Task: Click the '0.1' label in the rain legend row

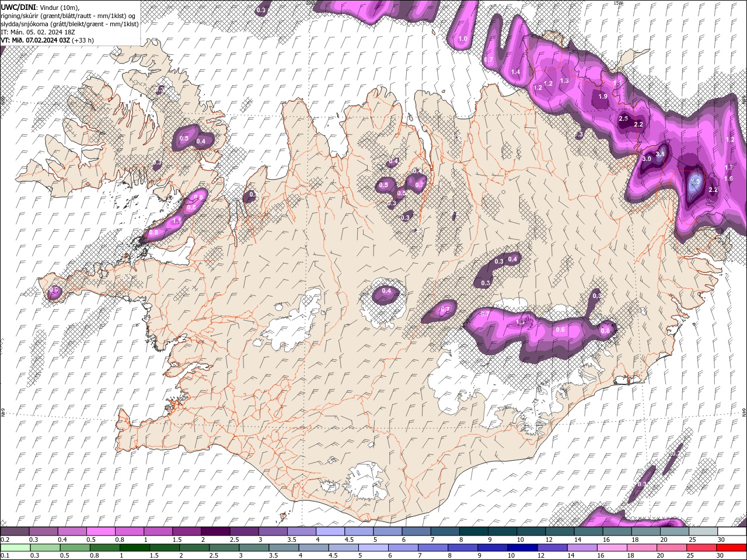Action: (x=5, y=556)
